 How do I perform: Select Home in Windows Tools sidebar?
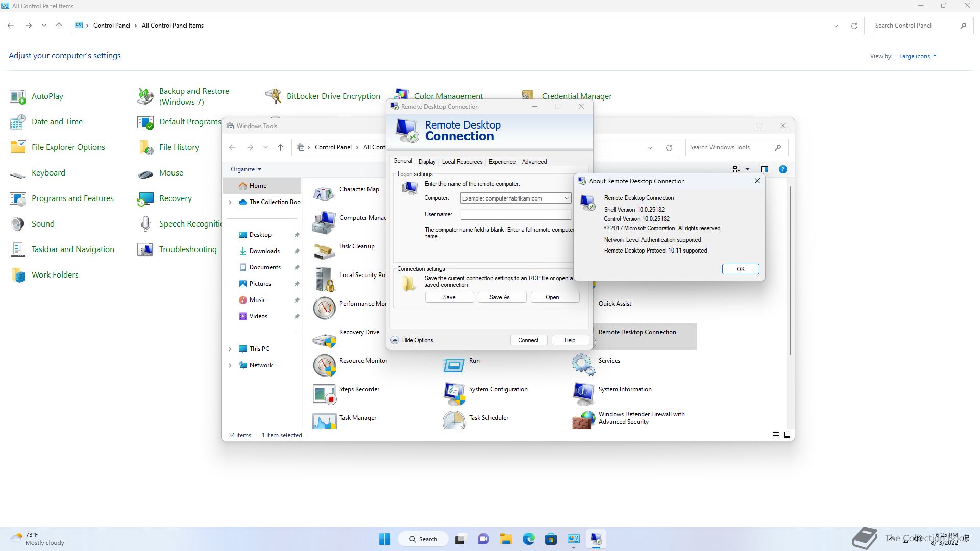tap(262, 186)
